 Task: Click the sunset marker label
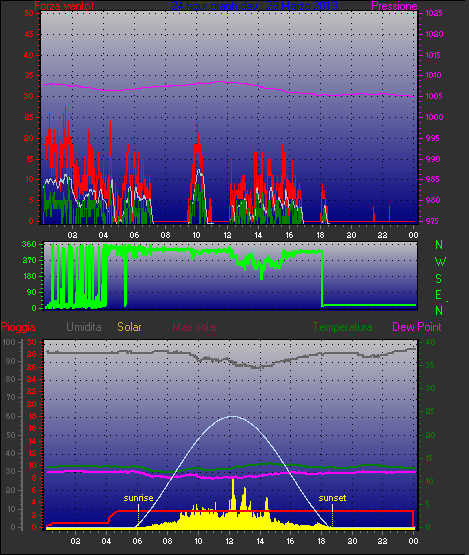pos(332,498)
